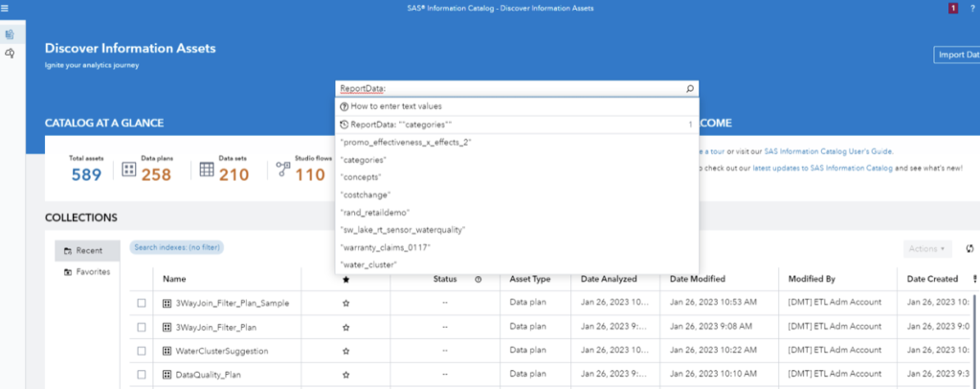This screenshot has width=980, height=389.
Task: Check the DataQuality_Plan row checkbox
Action: point(142,375)
